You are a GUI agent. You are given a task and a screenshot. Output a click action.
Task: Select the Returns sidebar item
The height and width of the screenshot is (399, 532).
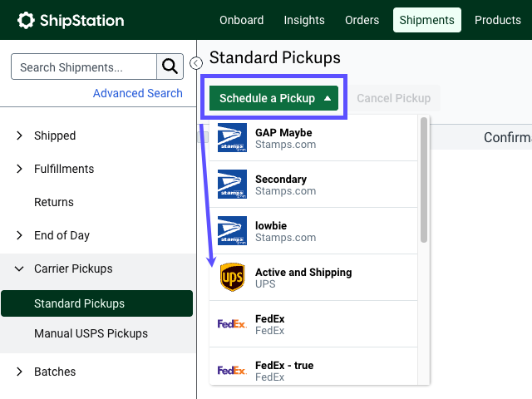54,202
